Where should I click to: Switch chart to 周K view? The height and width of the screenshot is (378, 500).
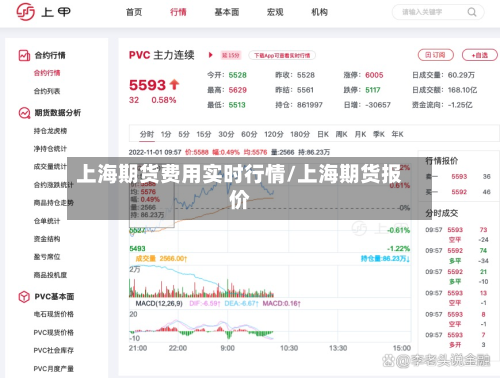341,134
